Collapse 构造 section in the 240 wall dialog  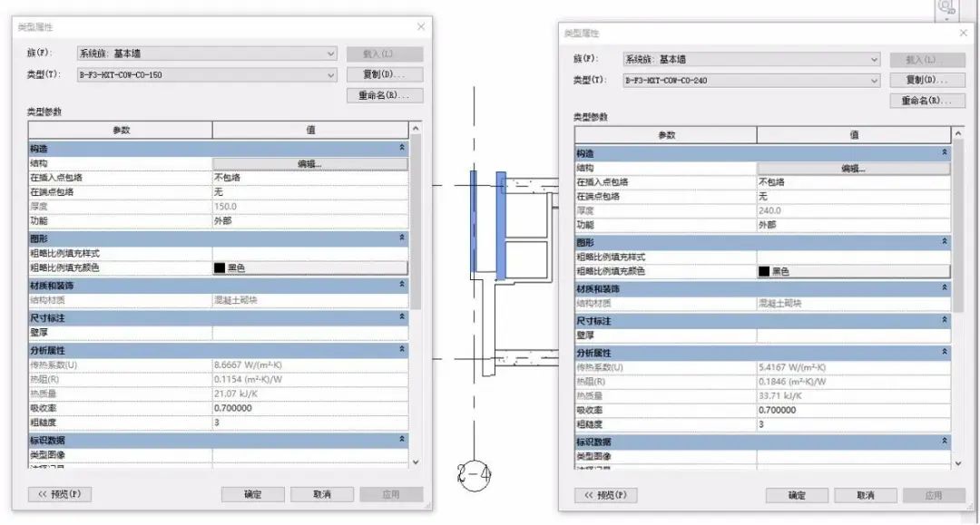pos(945,152)
